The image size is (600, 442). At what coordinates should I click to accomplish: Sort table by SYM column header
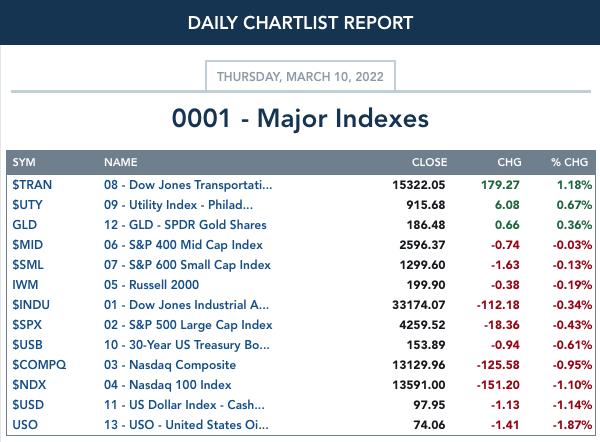pos(24,162)
